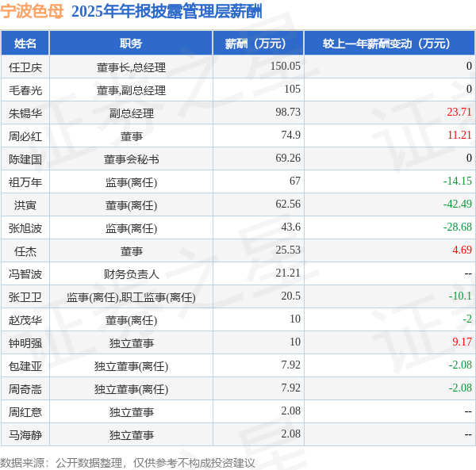Click the salary value 43.6
This screenshot has width=476, height=470.
pos(291,227)
